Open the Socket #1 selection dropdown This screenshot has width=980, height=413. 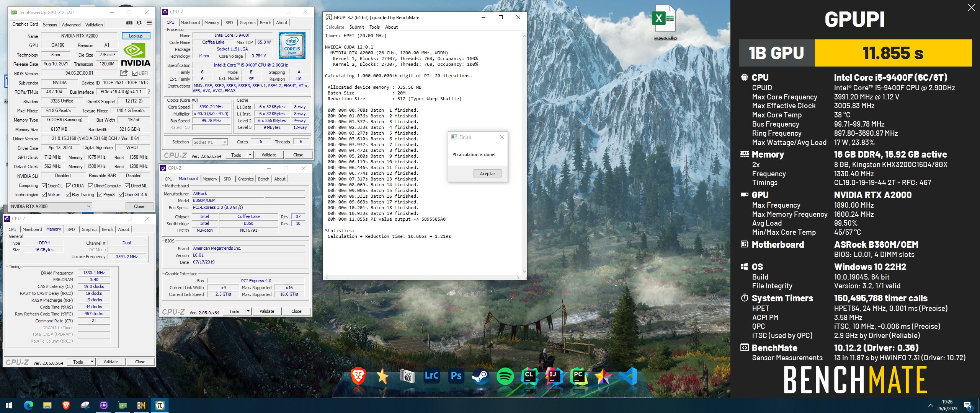point(210,142)
